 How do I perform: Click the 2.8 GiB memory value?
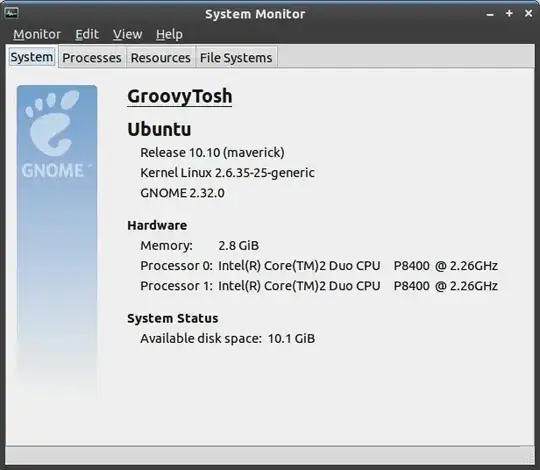point(238,246)
